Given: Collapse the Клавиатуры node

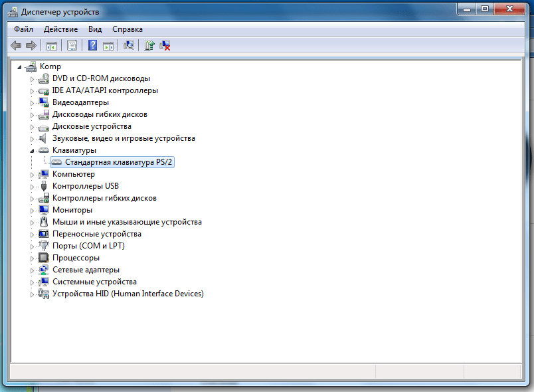Looking at the screenshot, I should click(32, 151).
